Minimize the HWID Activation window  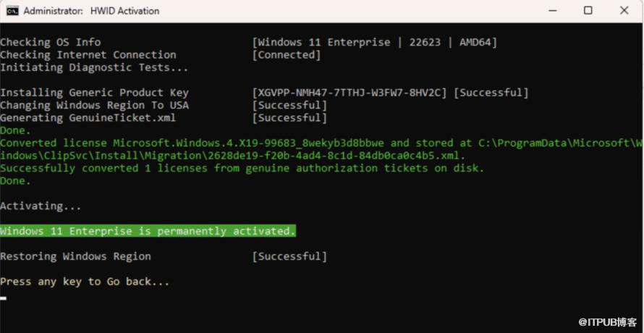point(551,11)
